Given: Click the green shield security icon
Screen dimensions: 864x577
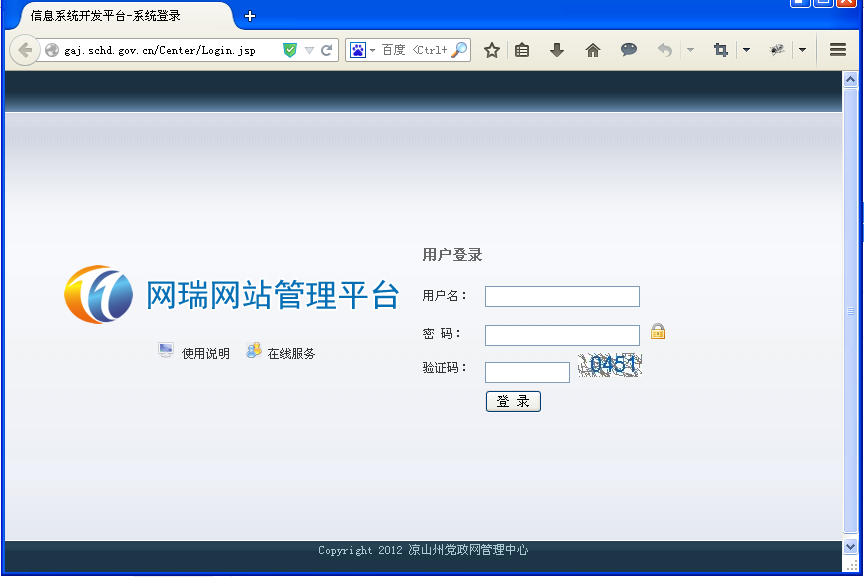Looking at the screenshot, I should (290, 50).
